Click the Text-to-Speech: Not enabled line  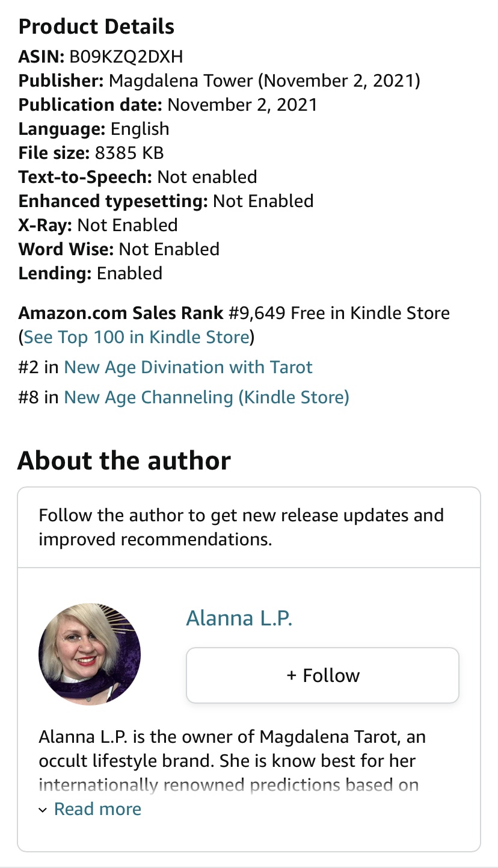pos(138,177)
